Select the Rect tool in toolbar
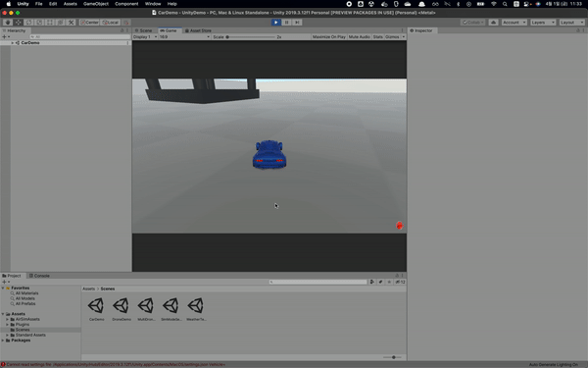This screenshot has width=588, height=368. click(50, 23)
